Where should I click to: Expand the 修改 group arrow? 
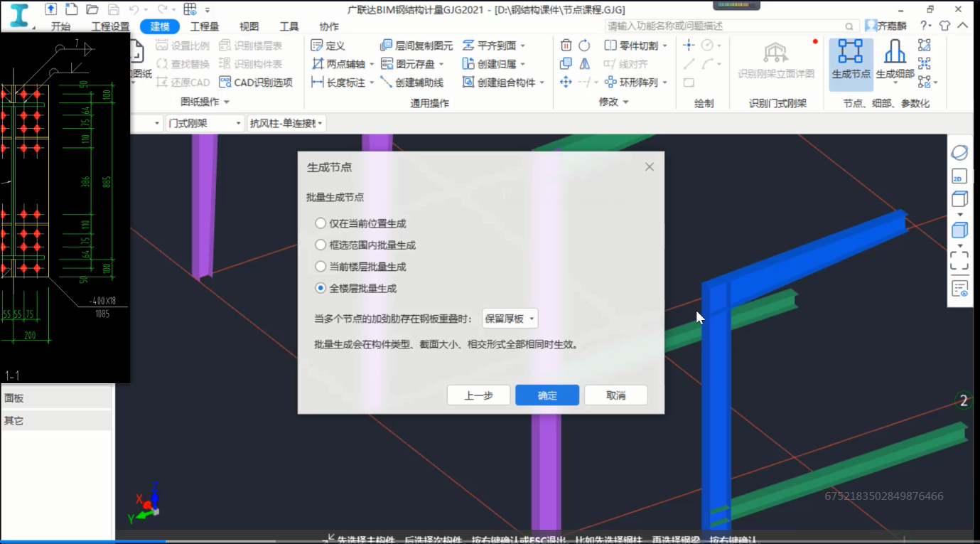[625, 102]
